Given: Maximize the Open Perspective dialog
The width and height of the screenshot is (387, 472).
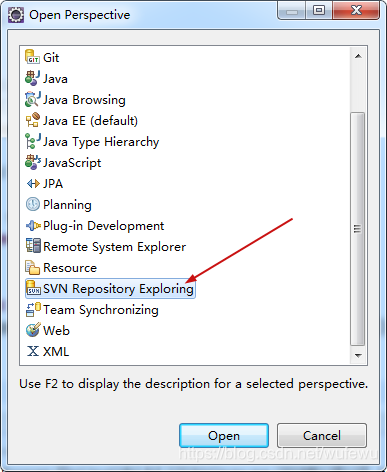Looking at the screenshot, I should (319, 11).
